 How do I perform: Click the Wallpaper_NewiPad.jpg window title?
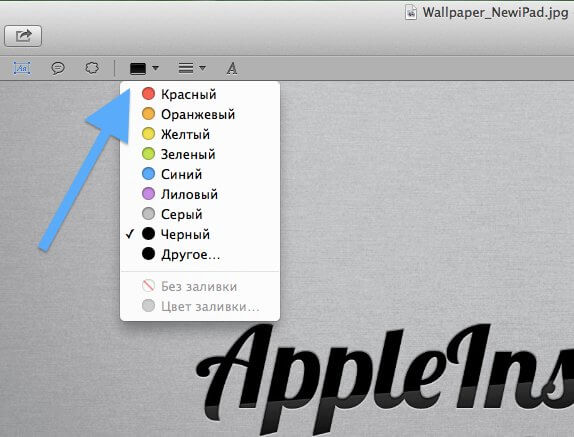pyautogui.click(x=495, y=13)
